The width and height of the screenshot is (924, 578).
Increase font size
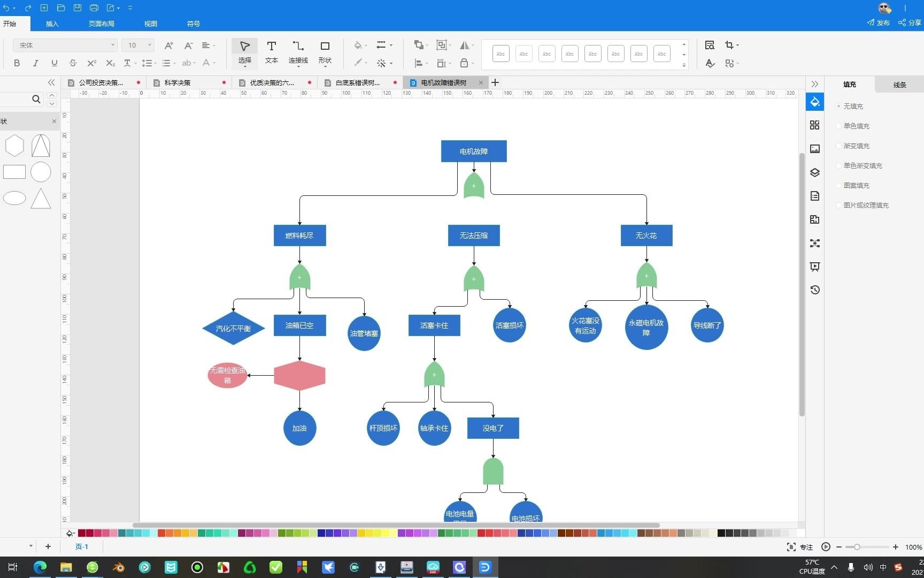[x=168, y=45]
